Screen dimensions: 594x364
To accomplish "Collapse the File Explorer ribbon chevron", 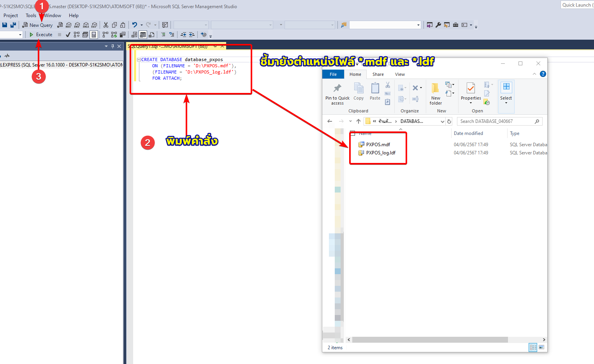I will tap(534, 74).
